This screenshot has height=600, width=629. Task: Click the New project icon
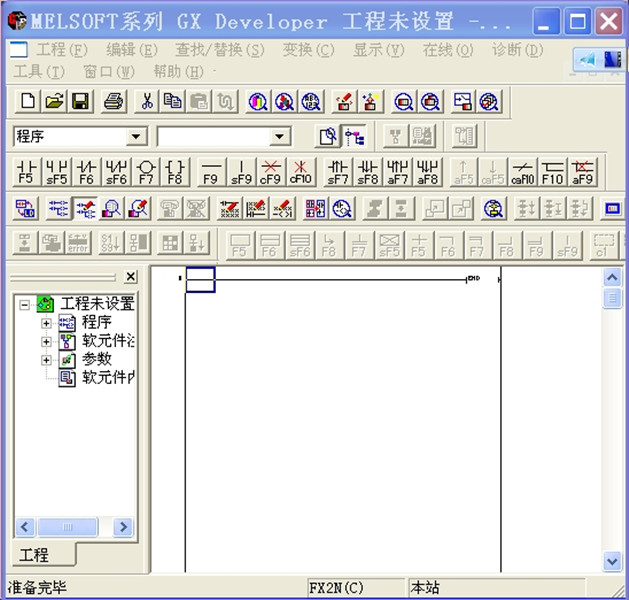click(x=28, y=101)
